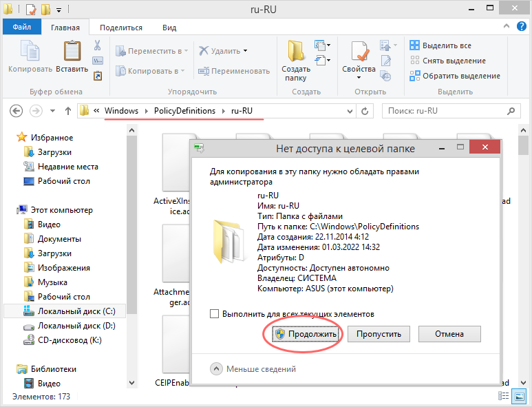Screen dimensions: 532x407
Task: Click the Select all (Выделить все) command
Action: pyautogui.click(x=440, y=45)
